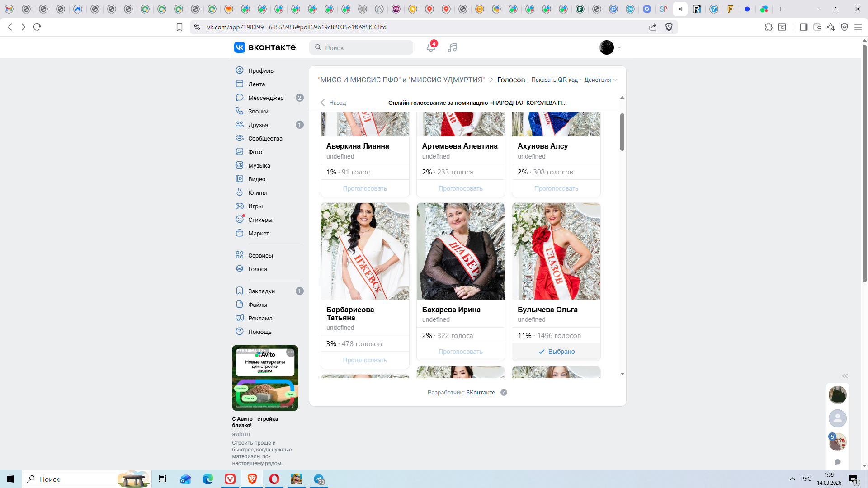Vote Проголосовать for Бахарева Ирина
868x488 pixels.
(x=460, y=352)
